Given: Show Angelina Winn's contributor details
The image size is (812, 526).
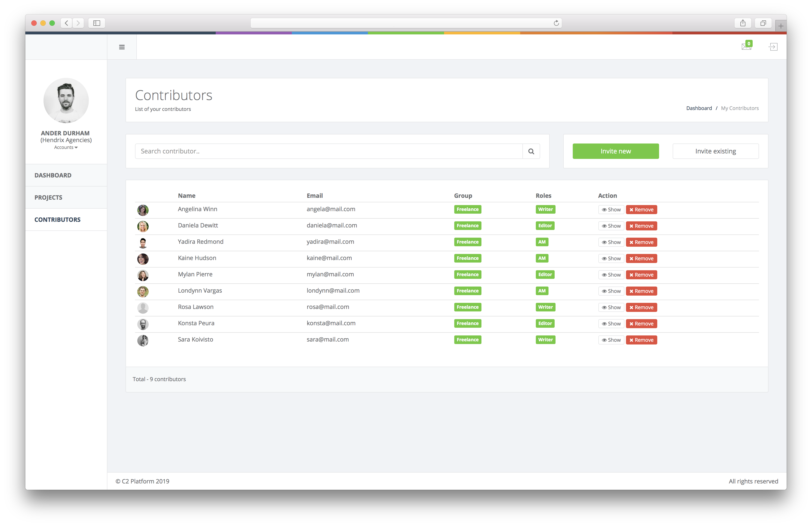Looking at the screenshot, I should tap(611, 210).
